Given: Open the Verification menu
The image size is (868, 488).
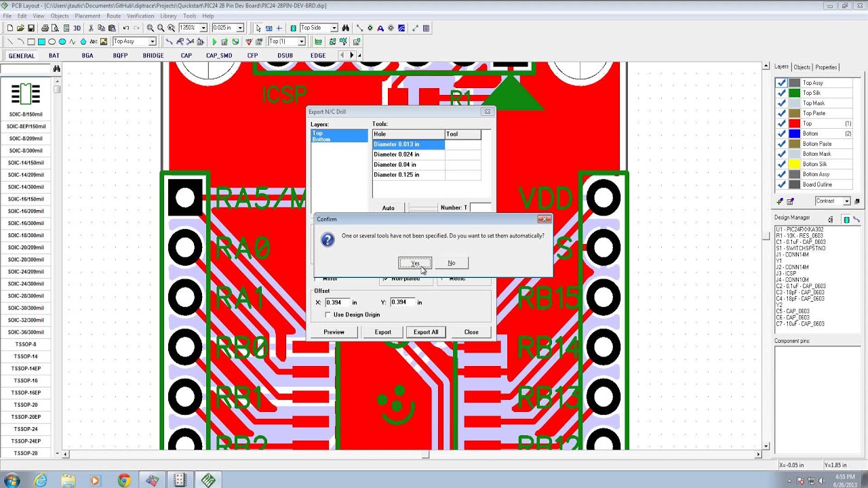Looking at the screenshot, I should [140, 16].
